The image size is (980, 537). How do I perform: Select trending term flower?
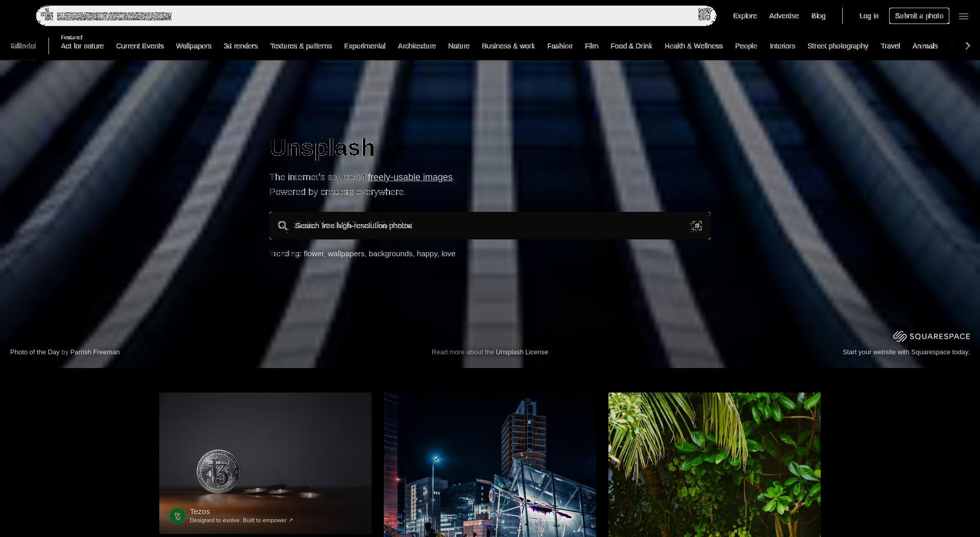(313, 254)
